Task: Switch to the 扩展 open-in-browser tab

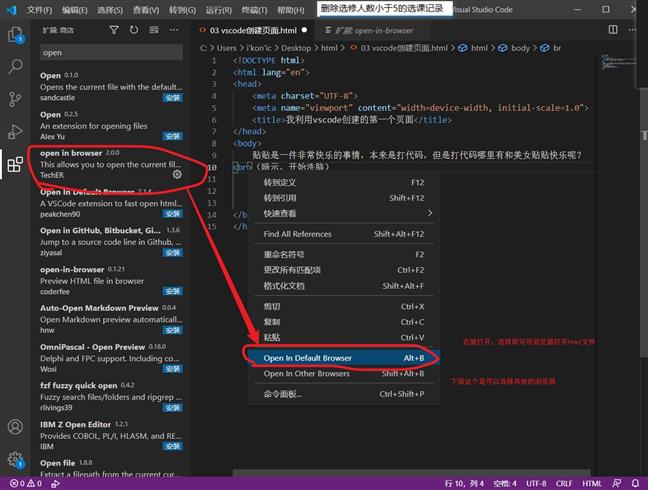Action: [372, 30]
